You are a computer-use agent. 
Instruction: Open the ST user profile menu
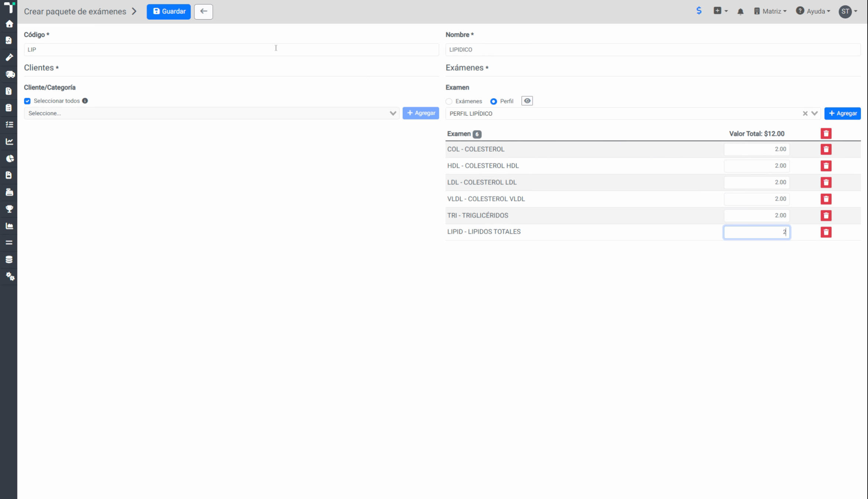tap(848, 11)
